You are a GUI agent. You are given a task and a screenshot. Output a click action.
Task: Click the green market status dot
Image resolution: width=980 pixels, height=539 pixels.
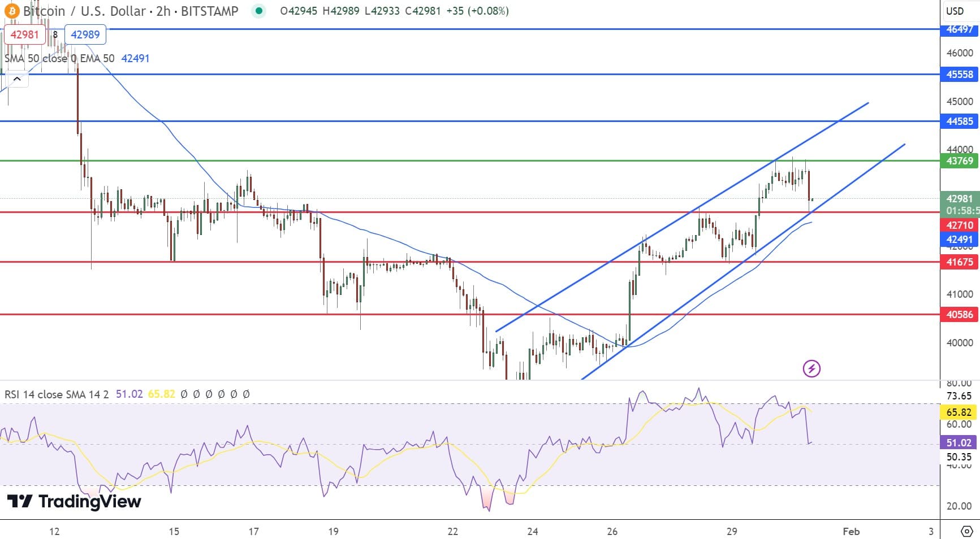[259, 11]
